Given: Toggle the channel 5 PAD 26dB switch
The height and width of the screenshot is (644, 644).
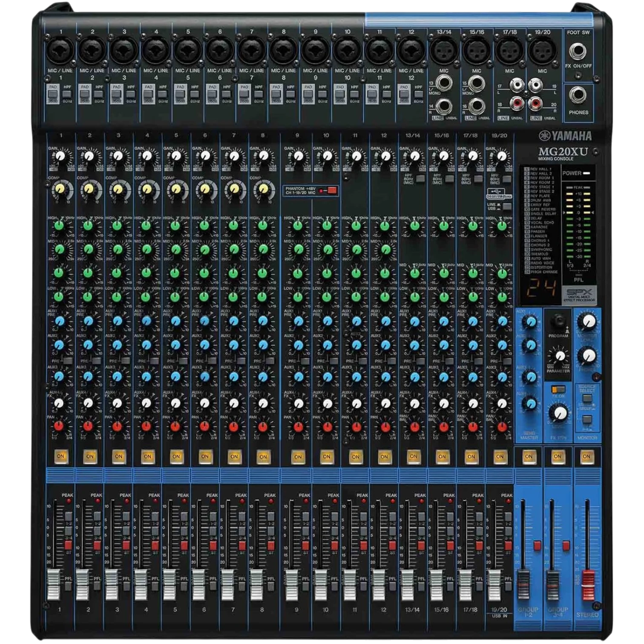Looking at the screenshot, I should click(180, 94).
